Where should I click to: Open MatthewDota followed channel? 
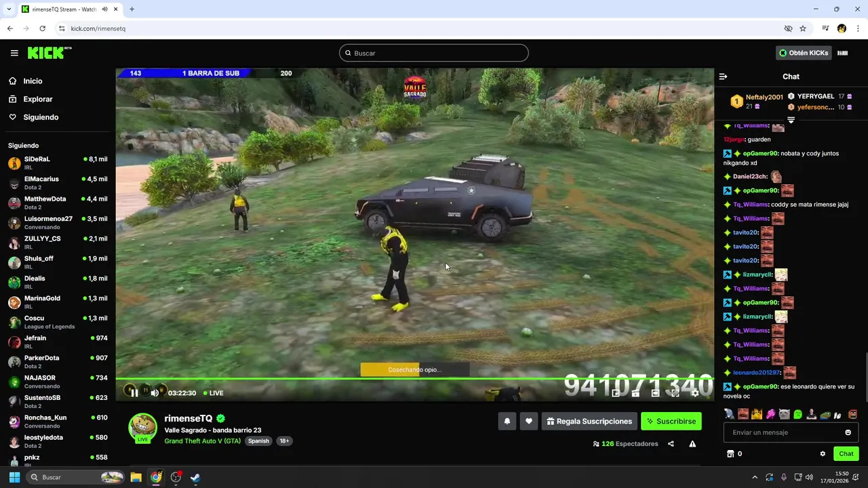(58, 203)
